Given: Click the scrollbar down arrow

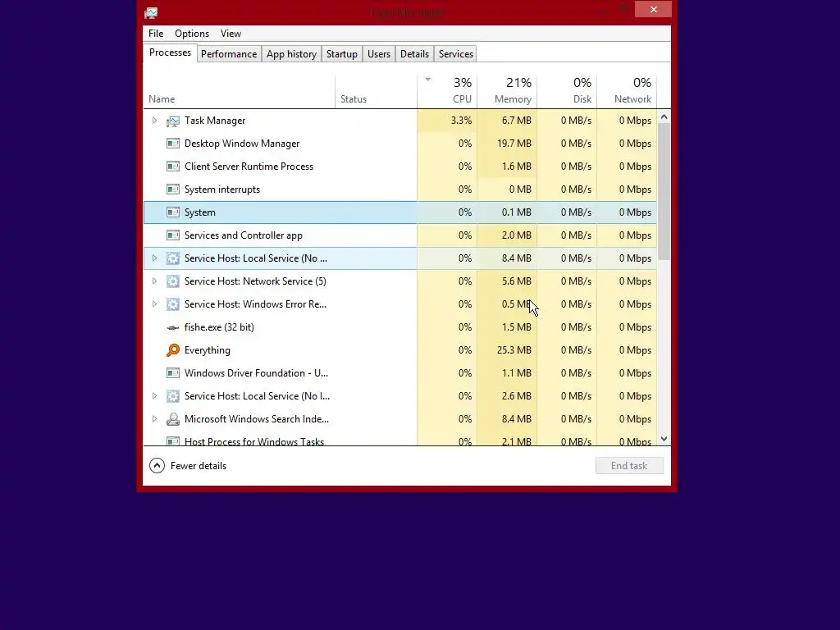Looking at the screenshot, I should pyautogui.click(x=664, y=439).
